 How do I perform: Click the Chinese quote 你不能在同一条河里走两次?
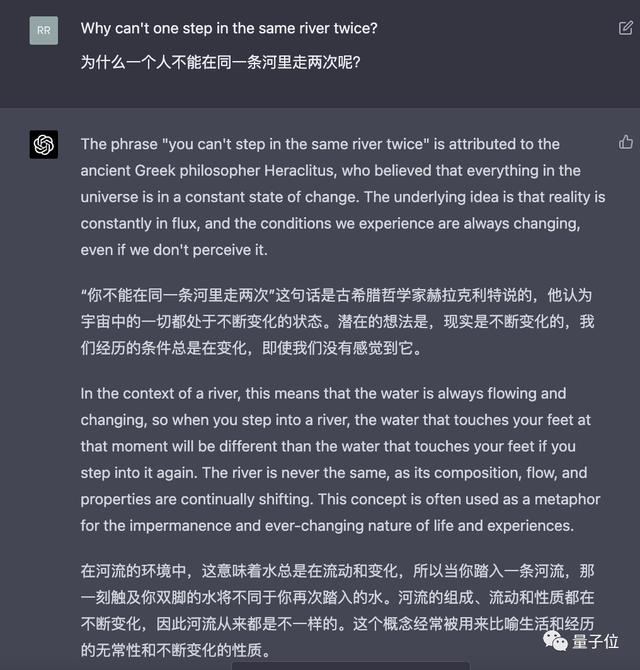178,295
